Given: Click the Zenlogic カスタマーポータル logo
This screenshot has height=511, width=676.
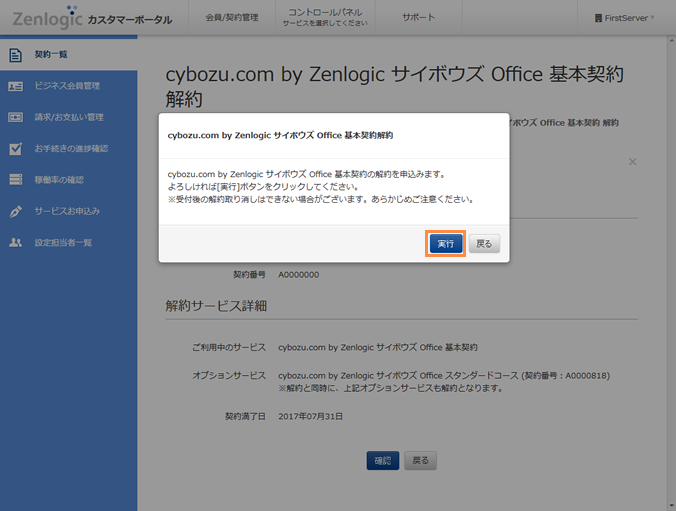Looking at the screenshot, I should (92, 18).
